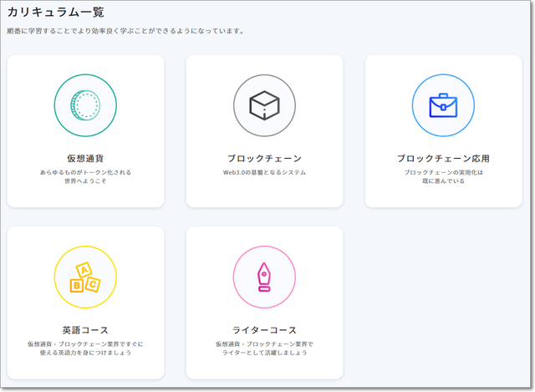Screen dimensions: 535x392
Task: Click the gray cube icon for ブロックチェーン
Action: point(264,105)
